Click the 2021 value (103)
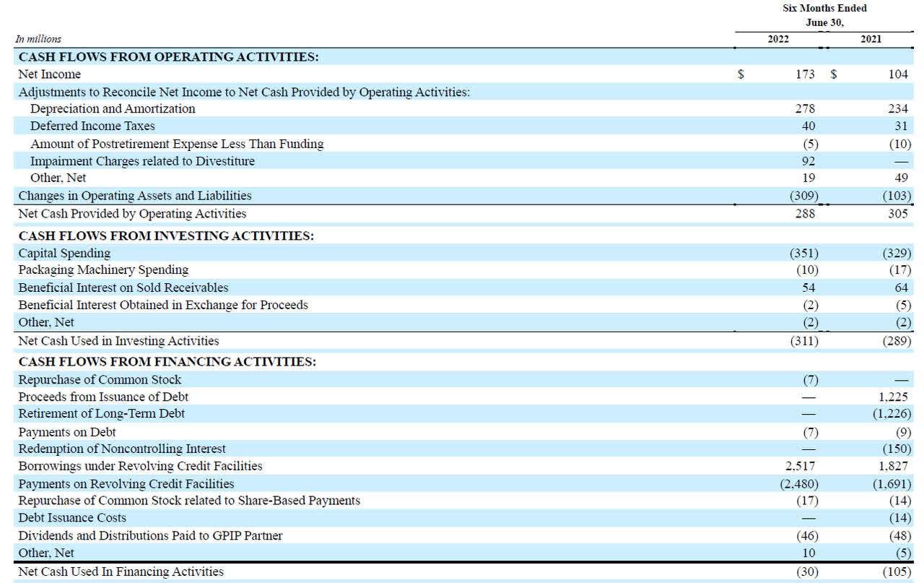 pos(897,196)
